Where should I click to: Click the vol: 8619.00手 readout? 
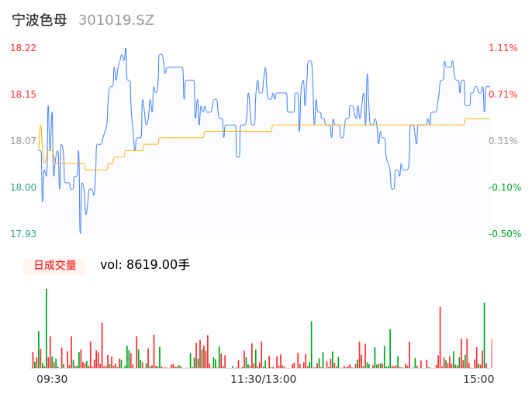click(x=145, y=265)
